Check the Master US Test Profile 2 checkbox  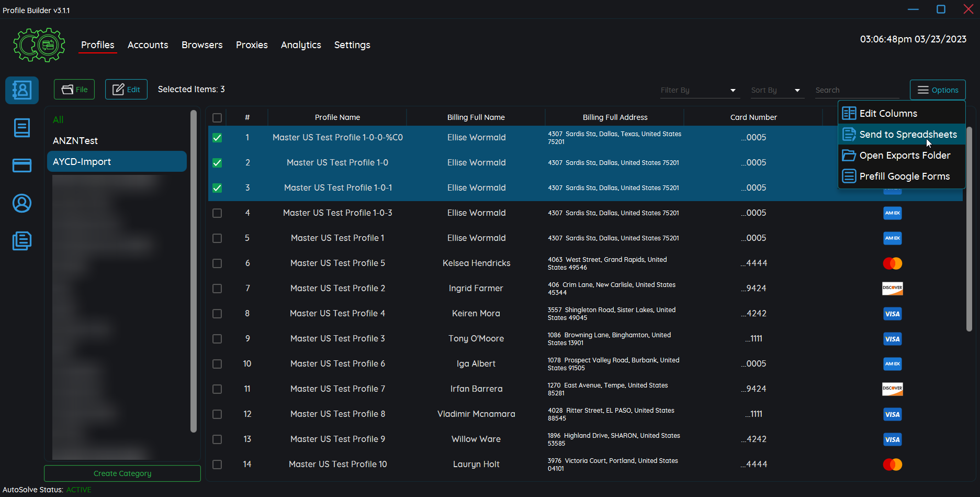pyautogui.click(x=217, y=289)
